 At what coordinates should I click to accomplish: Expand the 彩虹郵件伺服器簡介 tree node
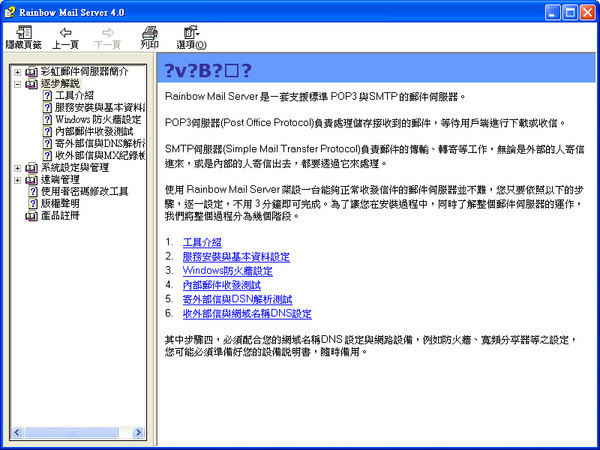[x=18, y=72]
